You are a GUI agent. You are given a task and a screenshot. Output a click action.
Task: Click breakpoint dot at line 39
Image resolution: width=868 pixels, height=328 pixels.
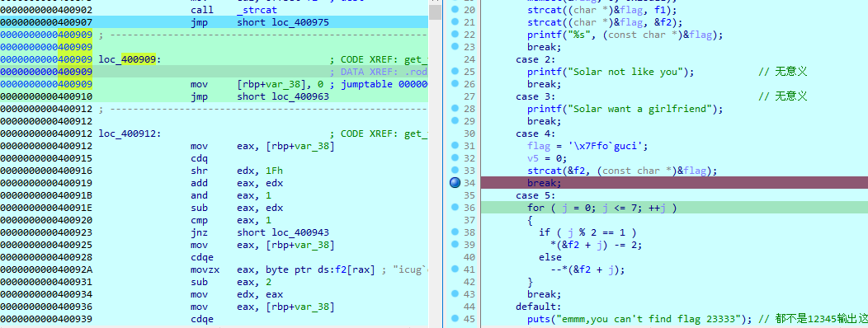[455, 245]
